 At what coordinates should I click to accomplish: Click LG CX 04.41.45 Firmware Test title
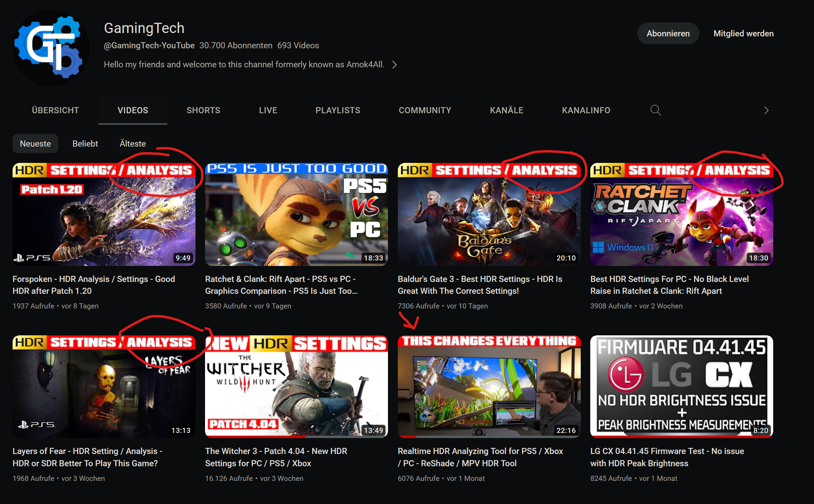pos(667,457)
